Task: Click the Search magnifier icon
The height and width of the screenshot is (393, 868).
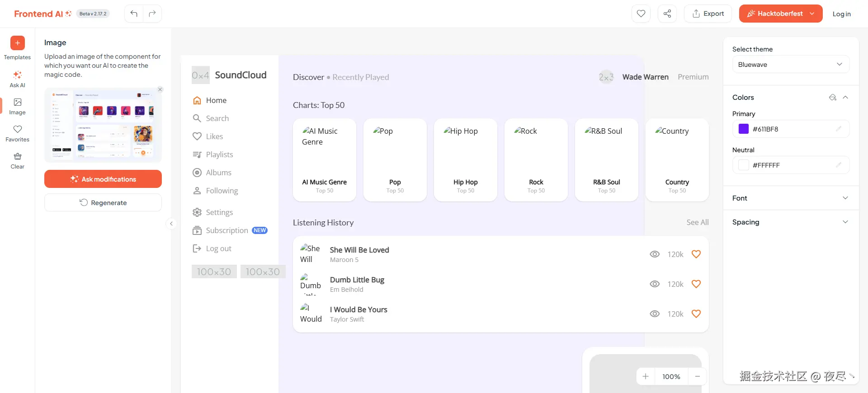Action: (x=197, y=118)
